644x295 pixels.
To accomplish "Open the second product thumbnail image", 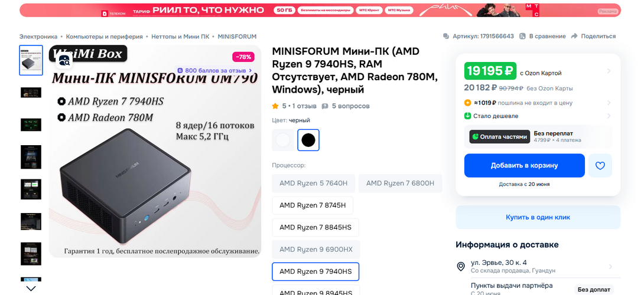I will click(31, 93).
